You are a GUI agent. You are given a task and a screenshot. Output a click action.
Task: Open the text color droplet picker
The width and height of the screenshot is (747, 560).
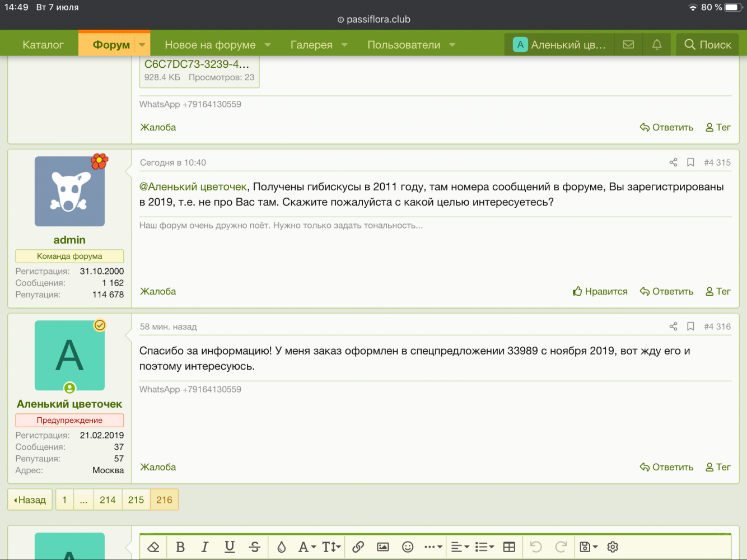pos(282,547)
